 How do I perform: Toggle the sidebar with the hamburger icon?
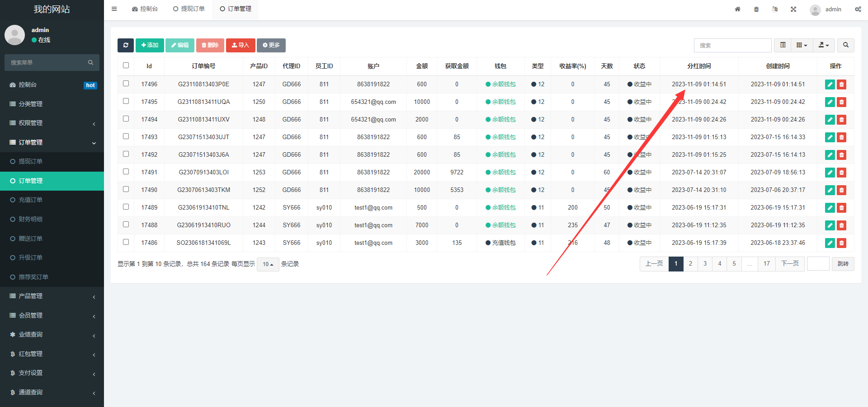(x=114, y=9)
